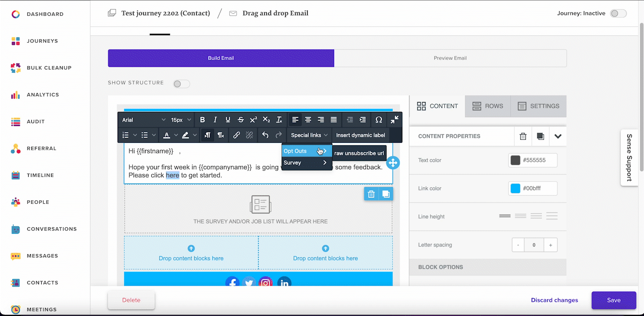Align text right
This screenshot has width=644, height=316.
tap(321, 120)
